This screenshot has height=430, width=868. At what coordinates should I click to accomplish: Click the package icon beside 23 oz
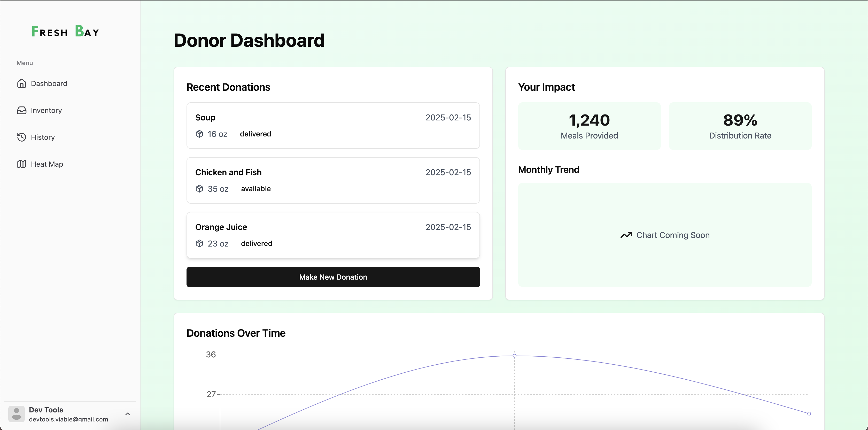click(x=199, y=243)
